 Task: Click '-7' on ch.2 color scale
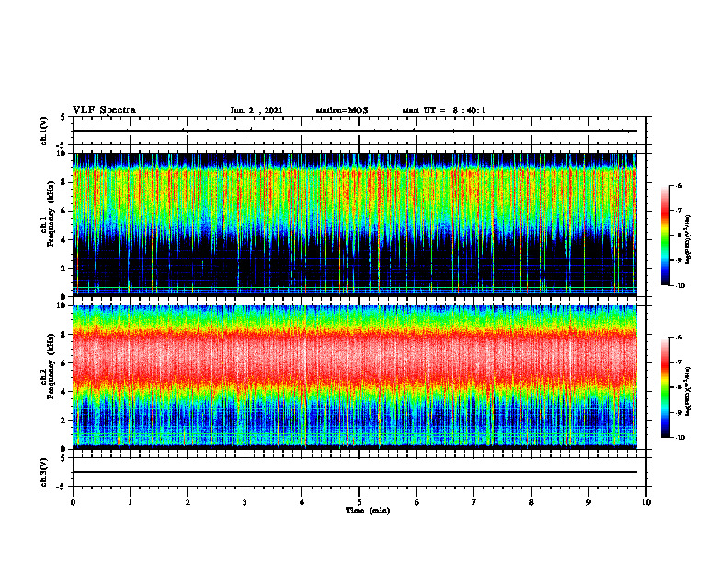[x=678, y=362]
